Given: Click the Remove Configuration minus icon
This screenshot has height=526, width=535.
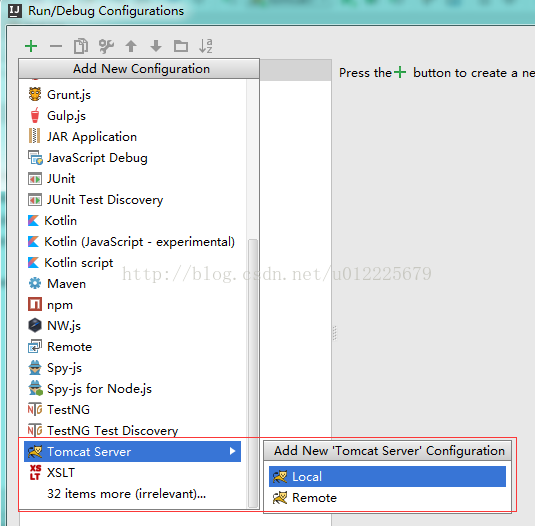Looking at the screenshot, I should tap(56, 46).
